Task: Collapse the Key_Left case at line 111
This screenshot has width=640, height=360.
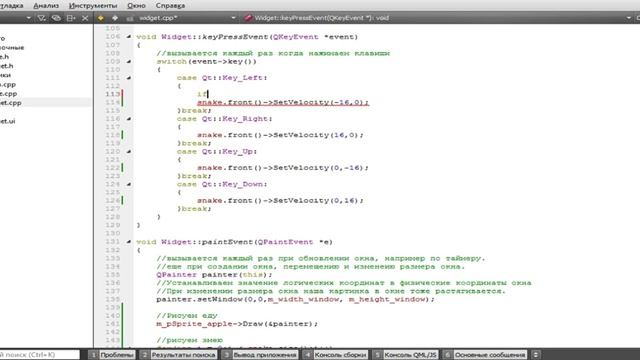Action: pyautogui.click(x=129, y=78)
